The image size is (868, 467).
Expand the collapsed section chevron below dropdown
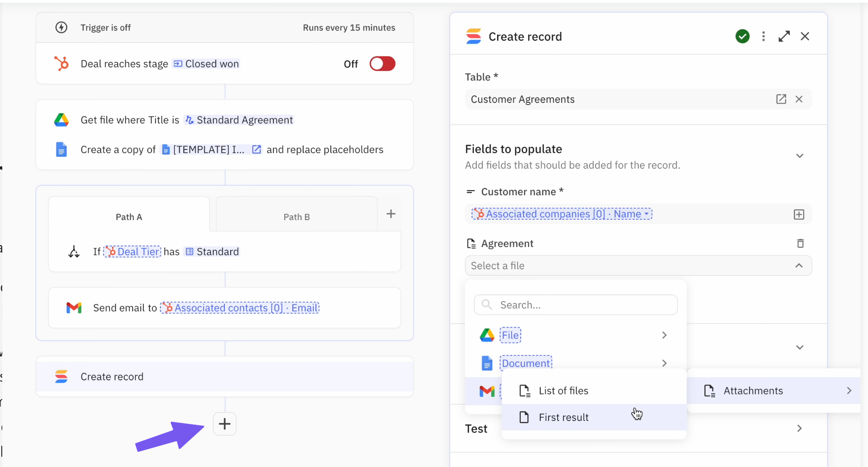pyautogui.click(x=800, y=348)
